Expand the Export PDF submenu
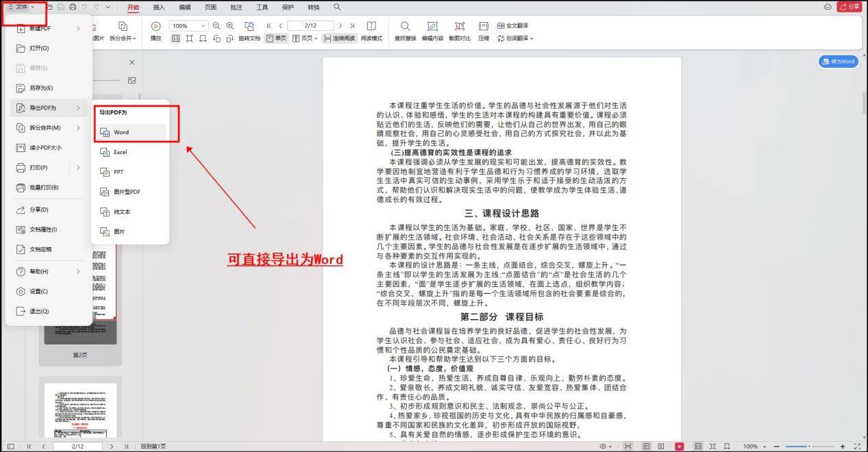Image resolution: width=868 pixels, height=452 pixels. pos(41,108)
